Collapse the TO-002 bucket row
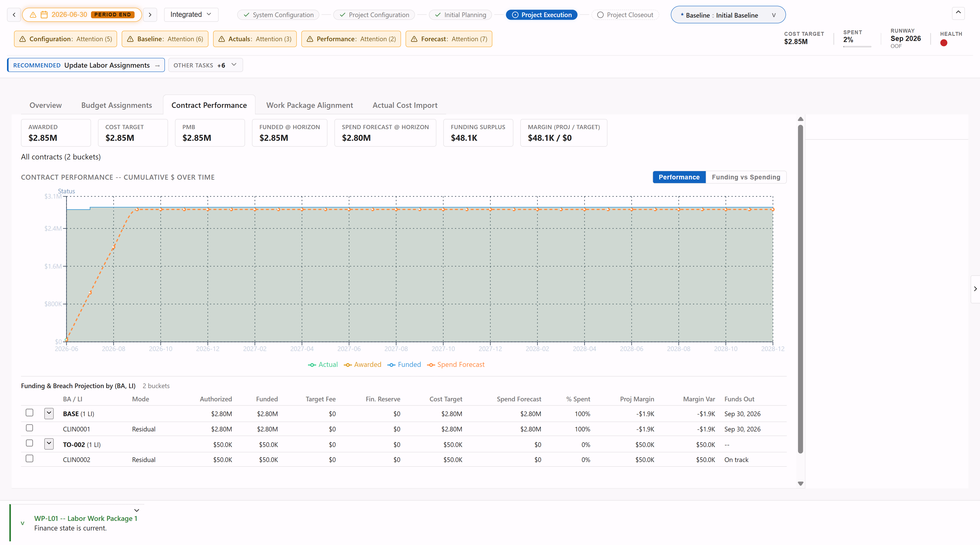 49,444
